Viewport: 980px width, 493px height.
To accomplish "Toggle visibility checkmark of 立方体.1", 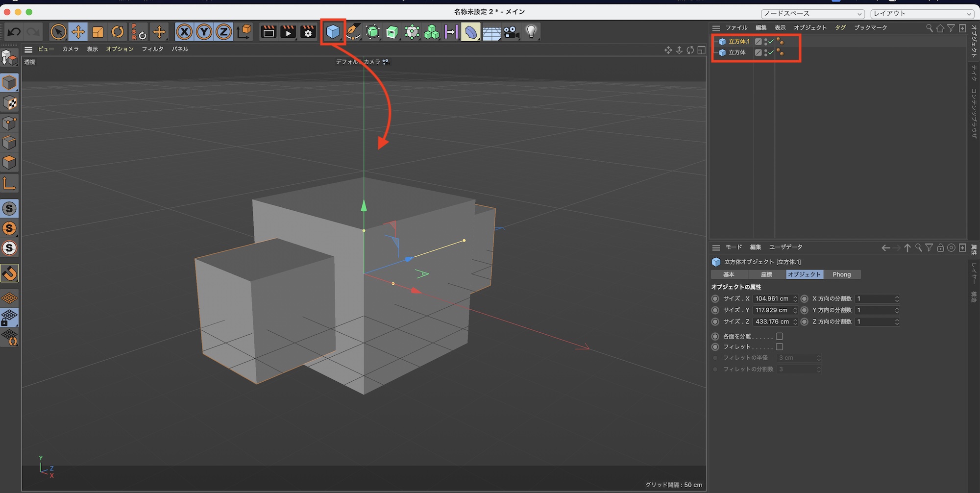I will pos(771,42).
